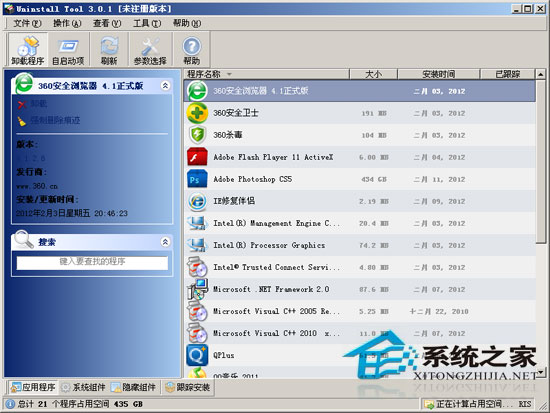Open the 工具 menu
This screenshot has height=413, width=550.
(147, 23)
